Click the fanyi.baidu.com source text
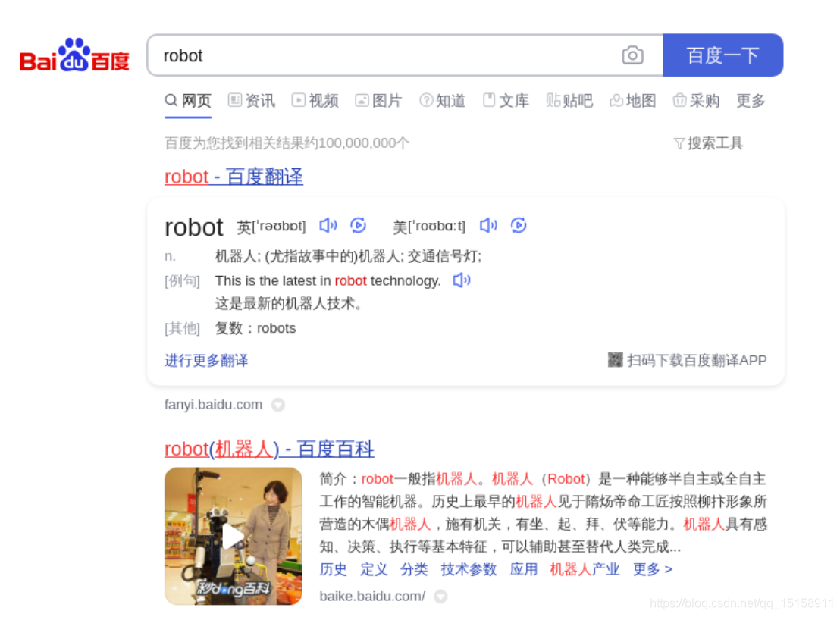The height and width of the screenshot is (617, 840). coord(213,405)
